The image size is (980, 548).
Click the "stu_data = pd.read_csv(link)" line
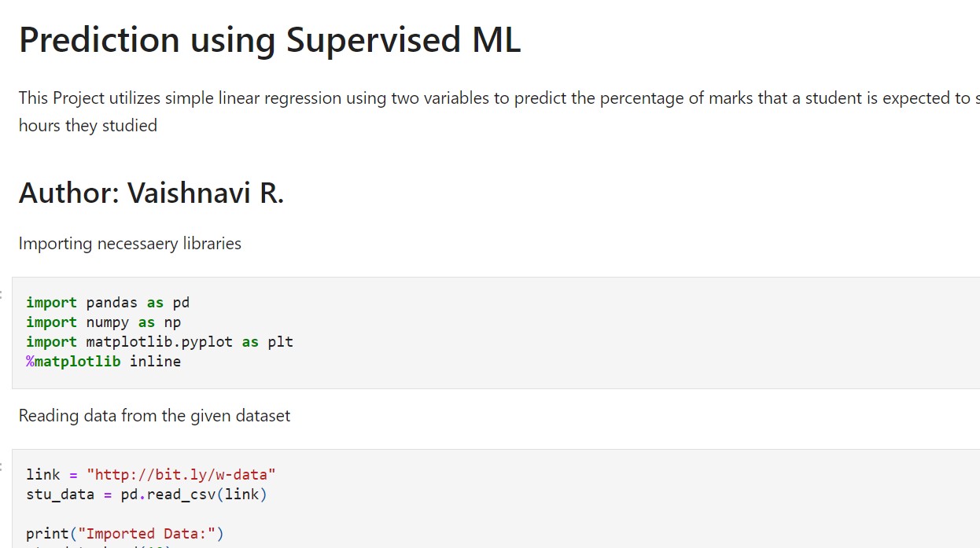(147, 495)
